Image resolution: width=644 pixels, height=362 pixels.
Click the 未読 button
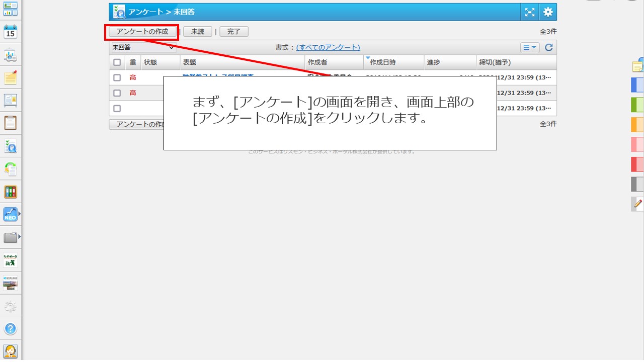click(x=198, y=32)
